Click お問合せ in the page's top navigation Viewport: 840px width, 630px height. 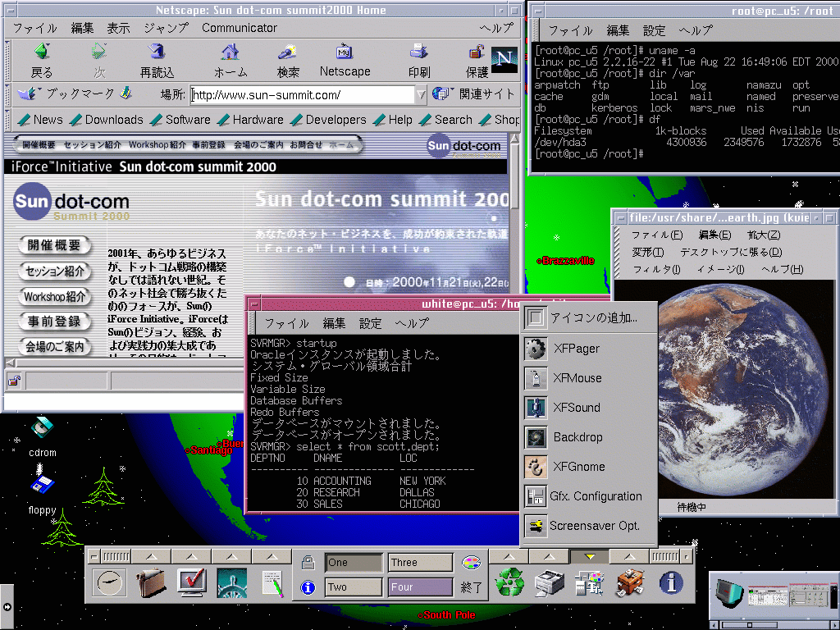306,144
